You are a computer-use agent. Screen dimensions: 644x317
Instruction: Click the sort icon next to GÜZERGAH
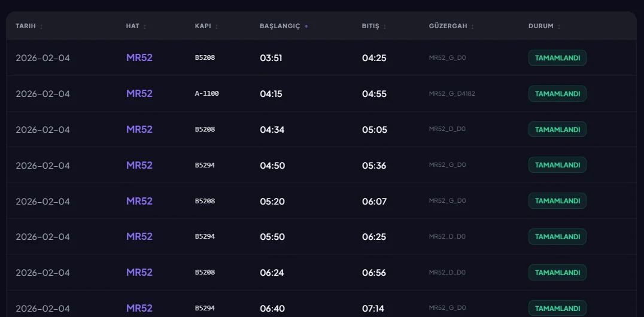tap(473, 26)
